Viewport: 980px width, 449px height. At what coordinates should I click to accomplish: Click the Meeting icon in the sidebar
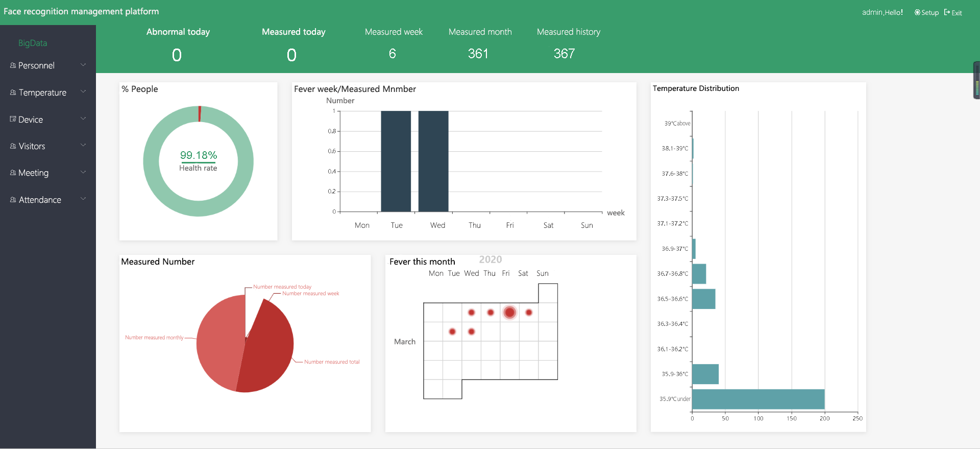(x=13, y=173)
